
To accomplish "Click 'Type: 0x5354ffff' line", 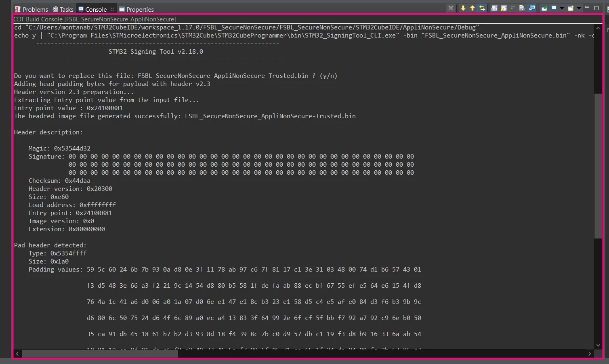I will pyautogui.click(x=58, y=253).
